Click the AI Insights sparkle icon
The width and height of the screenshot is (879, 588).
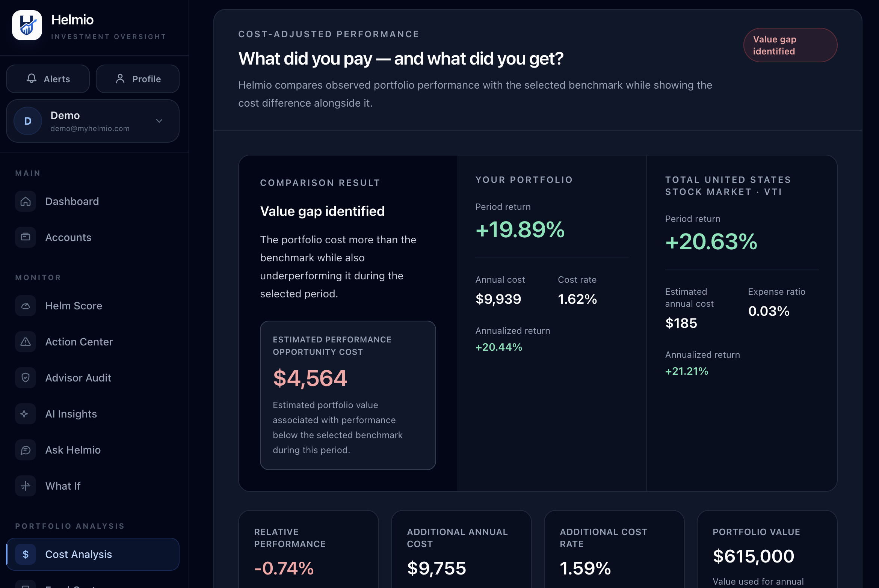pyautogui.click(x=26, y=414)
